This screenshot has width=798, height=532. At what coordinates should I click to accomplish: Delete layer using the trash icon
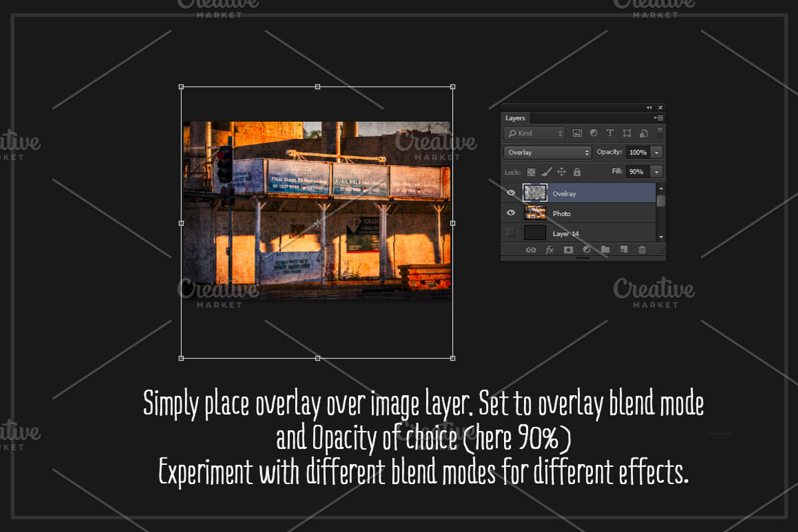(642, 250)
